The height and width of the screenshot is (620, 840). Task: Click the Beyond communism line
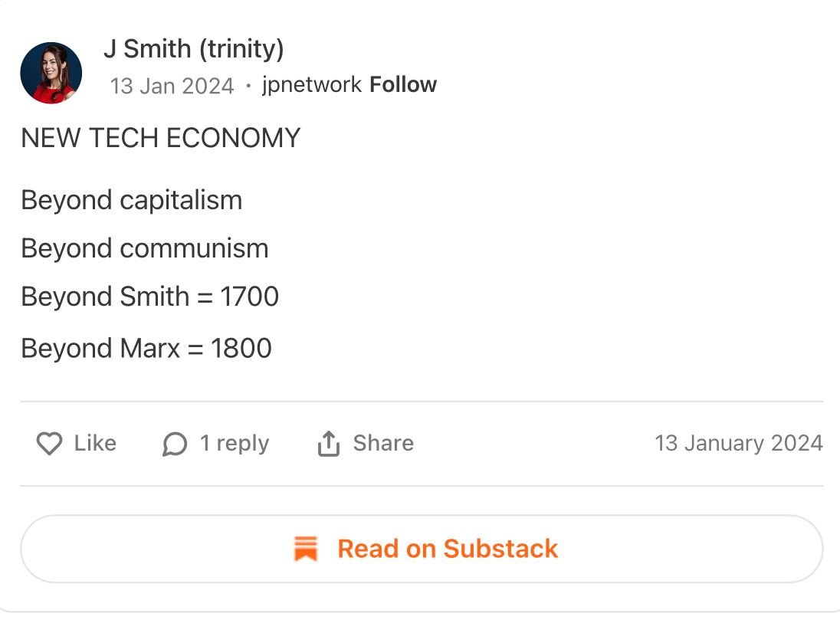(145, 248)
